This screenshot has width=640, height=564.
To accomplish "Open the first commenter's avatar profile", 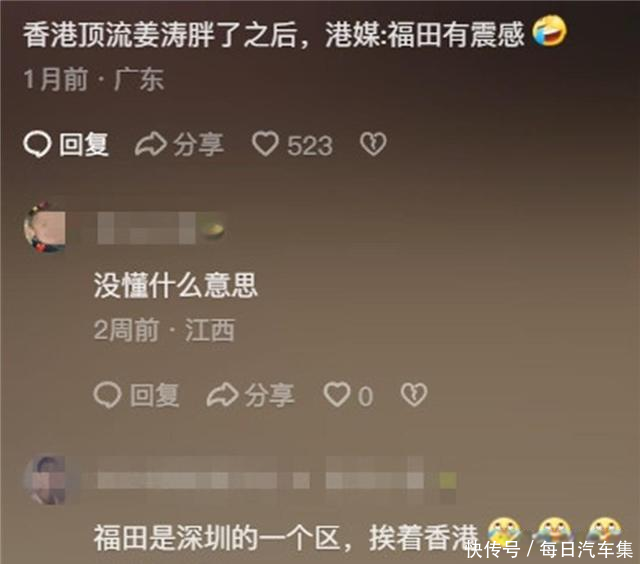I will point(45,227).
